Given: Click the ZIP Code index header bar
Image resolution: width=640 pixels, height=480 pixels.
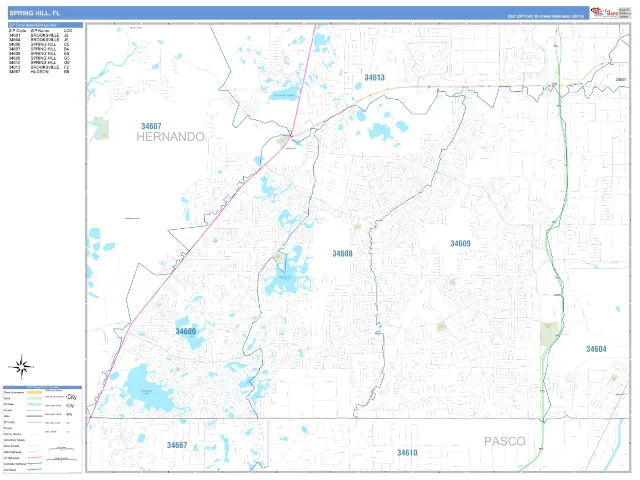Looking at the screenshot, I should 45,25.
